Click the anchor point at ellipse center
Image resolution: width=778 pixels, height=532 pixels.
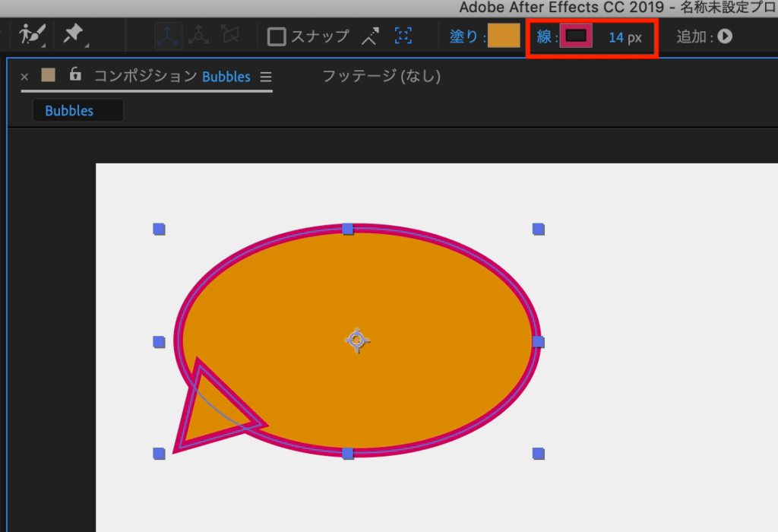(x=357, y=340)
